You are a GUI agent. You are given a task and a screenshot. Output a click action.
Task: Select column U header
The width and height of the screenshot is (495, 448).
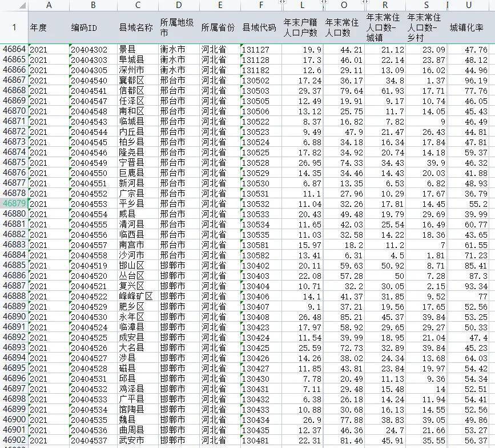[x=469, y=5]
